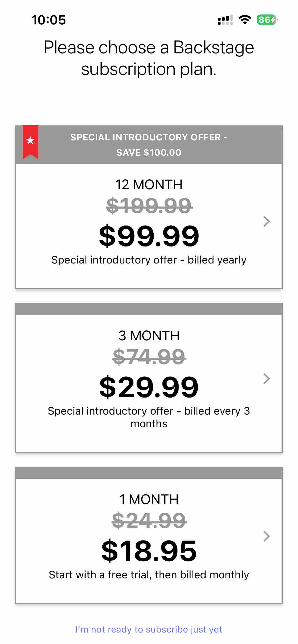Tap the Special Introductory Offer banner
Image resolution: width=298 pixels, height=644 pixels.
pos(149,145)
